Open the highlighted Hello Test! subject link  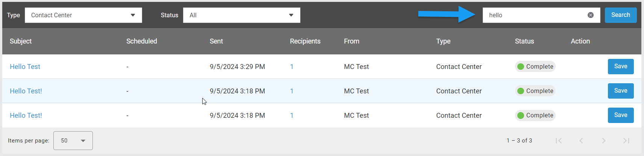pos(26,91)
